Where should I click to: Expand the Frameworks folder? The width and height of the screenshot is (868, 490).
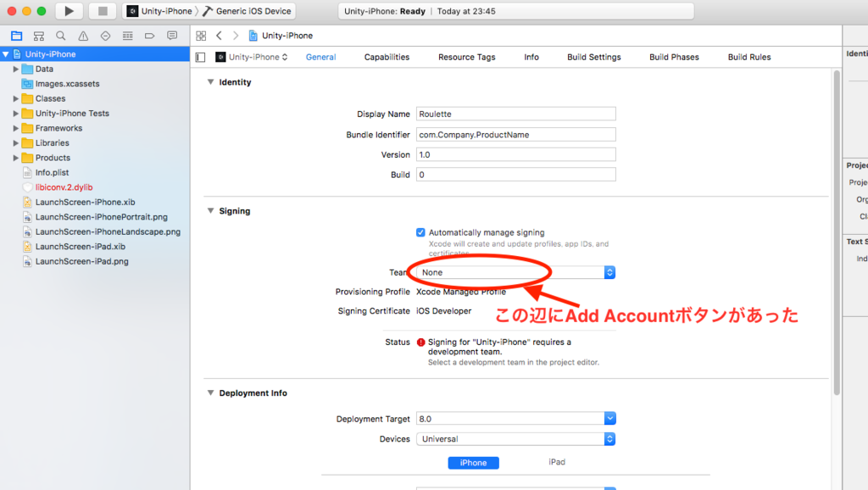coord(15,129)
